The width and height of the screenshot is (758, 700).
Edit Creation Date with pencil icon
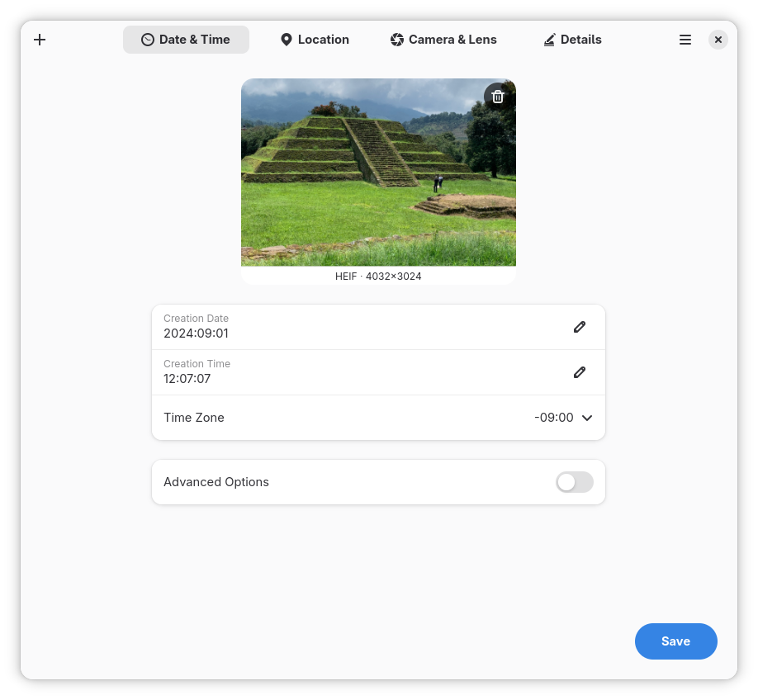click(x=579, y=327)
